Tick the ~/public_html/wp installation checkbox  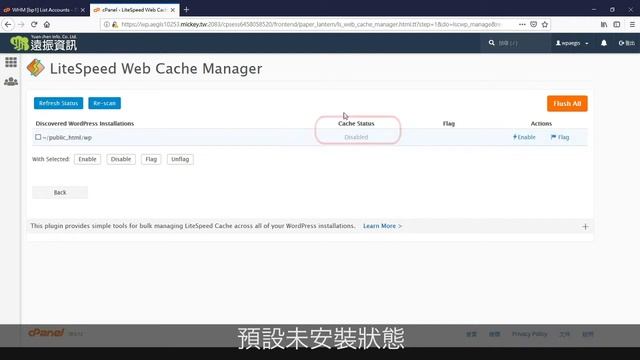38,137
